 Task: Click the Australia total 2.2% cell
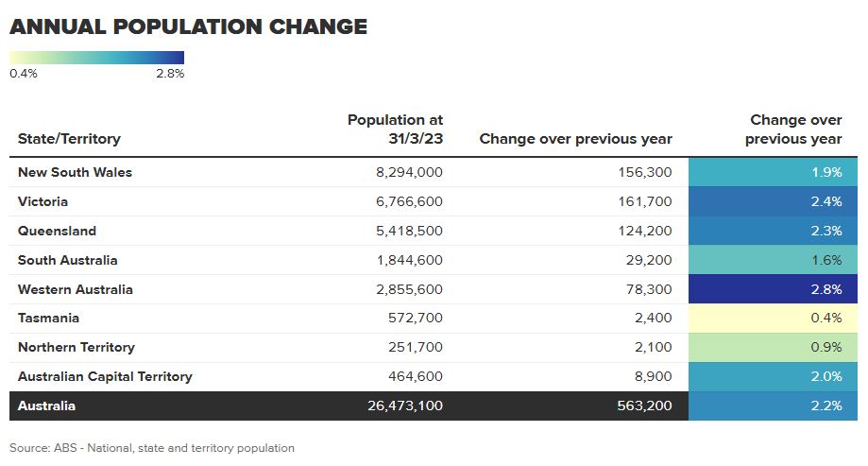773,406
